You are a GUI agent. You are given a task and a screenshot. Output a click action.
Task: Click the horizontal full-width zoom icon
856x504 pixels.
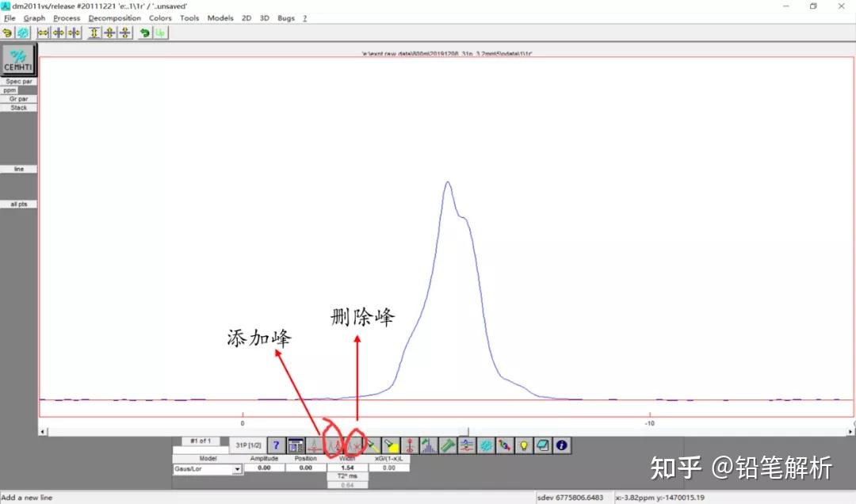tap(43, 32)
